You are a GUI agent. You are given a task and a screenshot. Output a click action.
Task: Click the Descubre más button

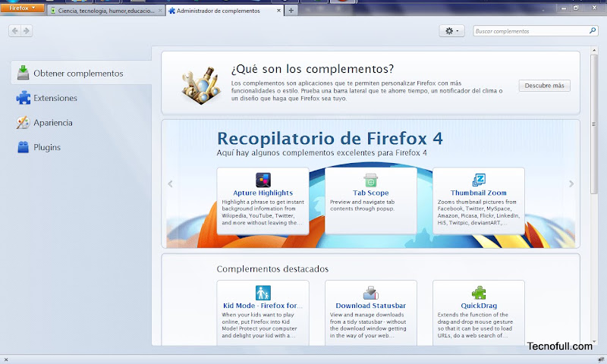(x=544, y=86)
